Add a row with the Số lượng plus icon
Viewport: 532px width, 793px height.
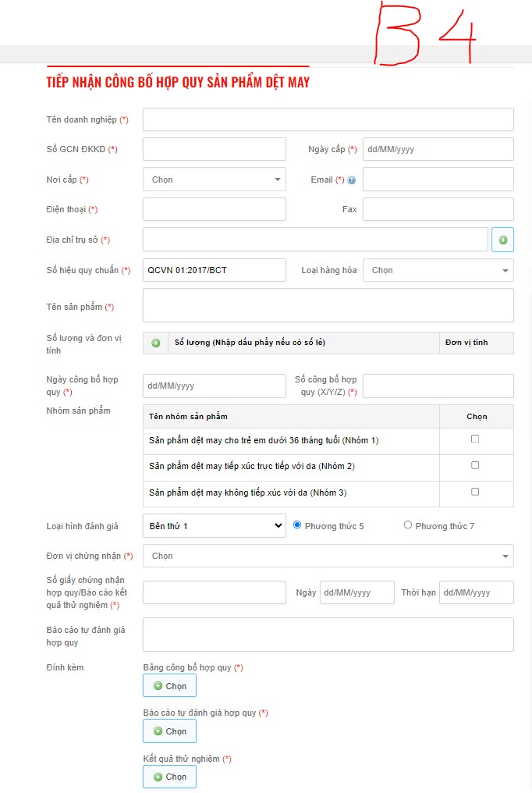[155, 343]
